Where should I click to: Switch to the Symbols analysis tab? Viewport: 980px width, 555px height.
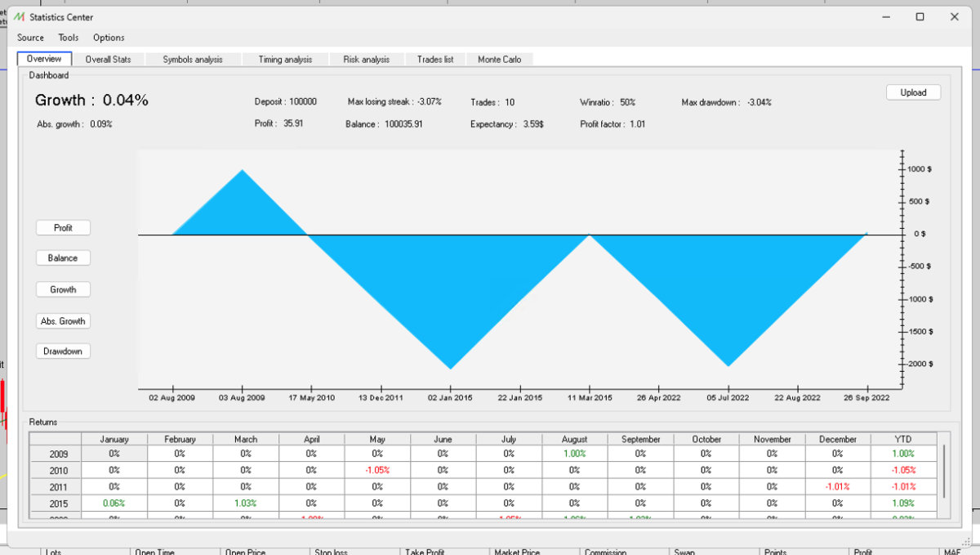(x=192, y=60)
